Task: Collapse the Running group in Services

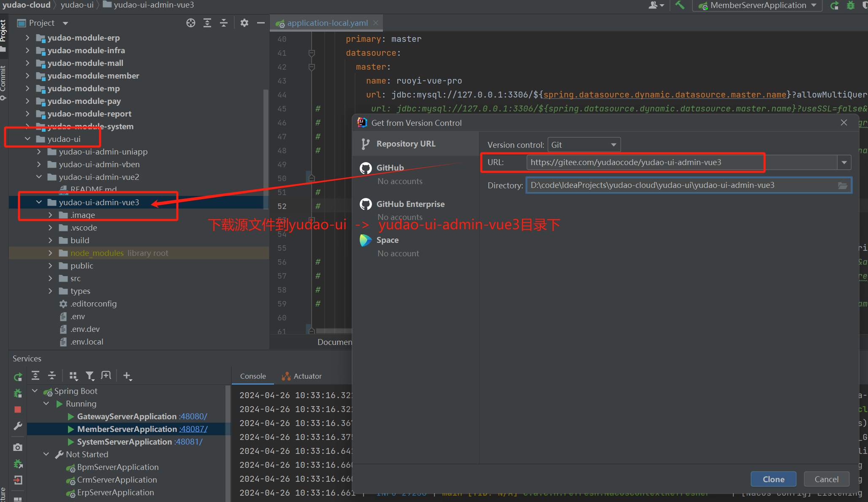Action: tap(46, 404)
